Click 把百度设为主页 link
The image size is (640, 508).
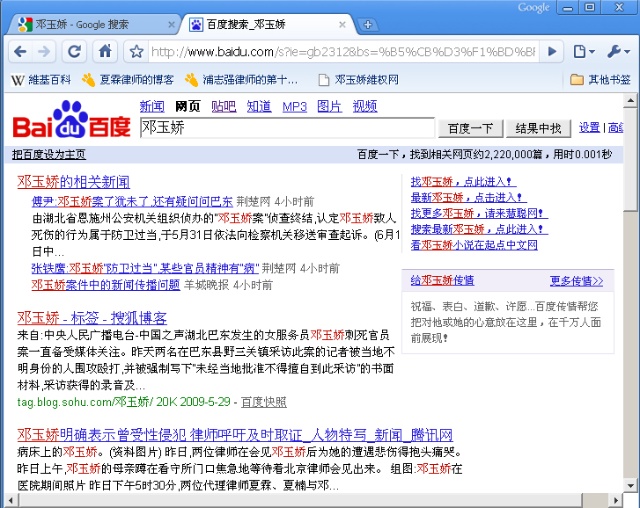point(49,154)
